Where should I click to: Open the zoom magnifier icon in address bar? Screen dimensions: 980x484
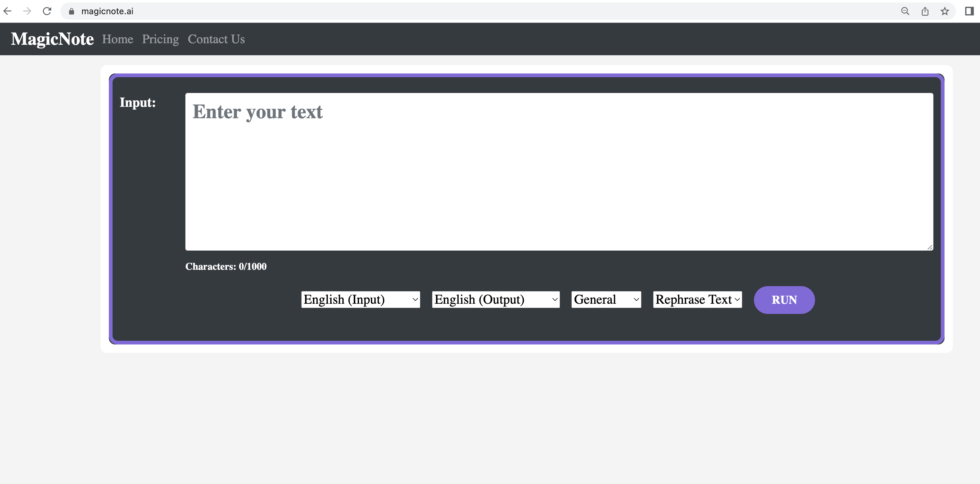tap(905, 11)
